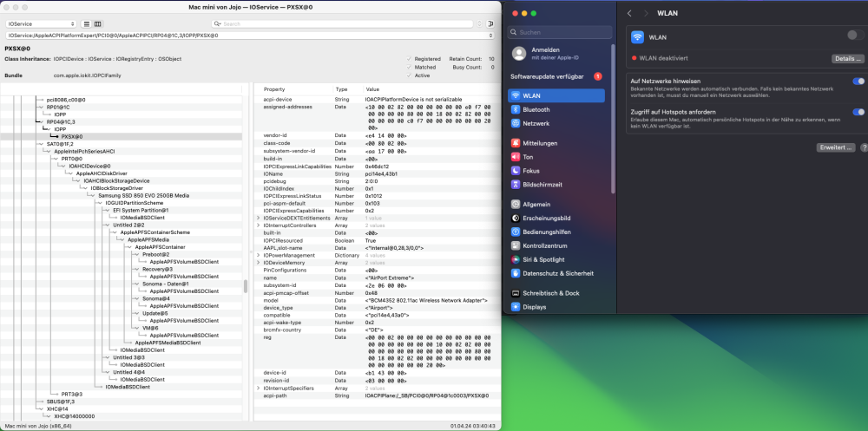868x431 pixels.
Task: Sort by the Value column header
Action: point(431,89)
